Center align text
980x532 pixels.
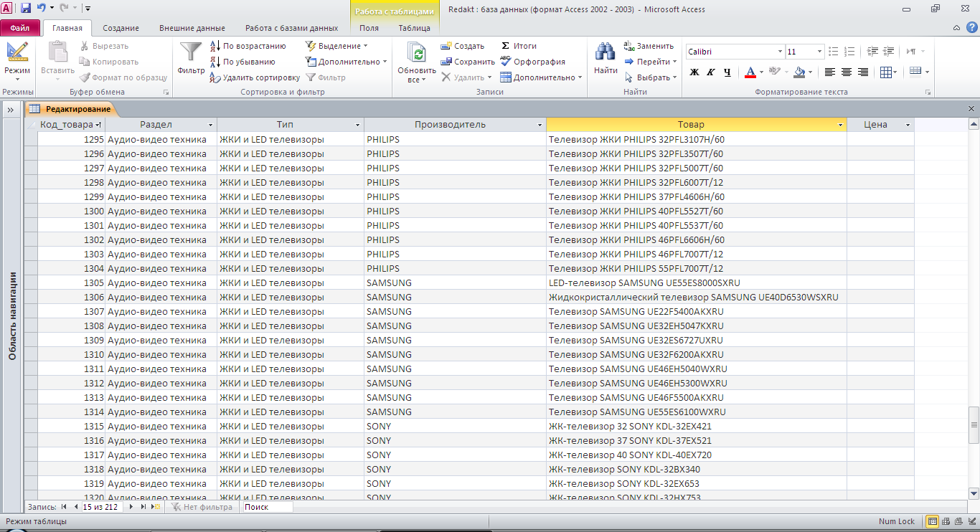847,72
